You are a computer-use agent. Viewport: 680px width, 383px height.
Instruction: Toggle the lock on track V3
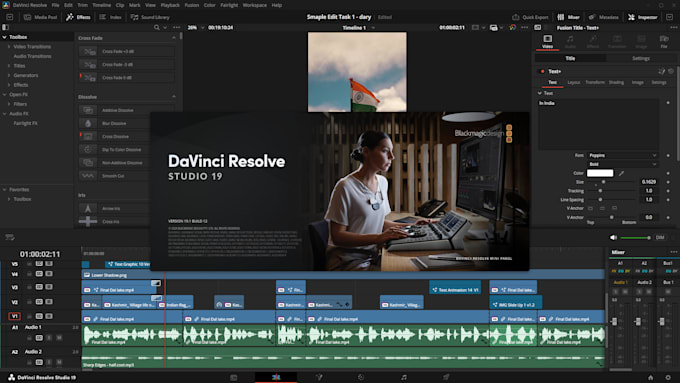click(29, 287)
